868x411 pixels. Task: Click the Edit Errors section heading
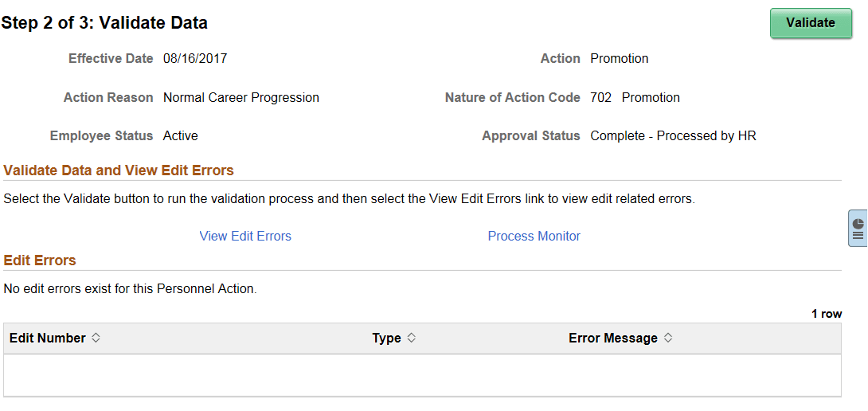(40, 260)
